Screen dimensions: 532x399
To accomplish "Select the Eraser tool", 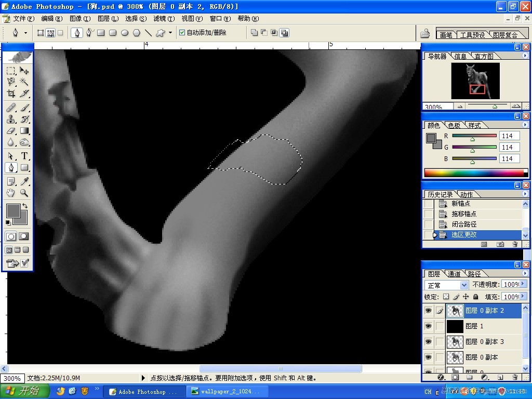I will click(x=11, y=130).
